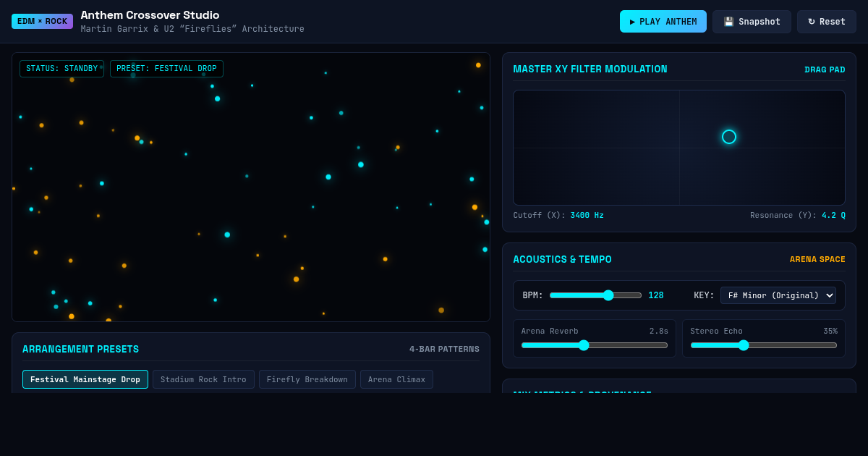
Task: Click the EDM × ROCK badge
Action: [x=42, y=22]
